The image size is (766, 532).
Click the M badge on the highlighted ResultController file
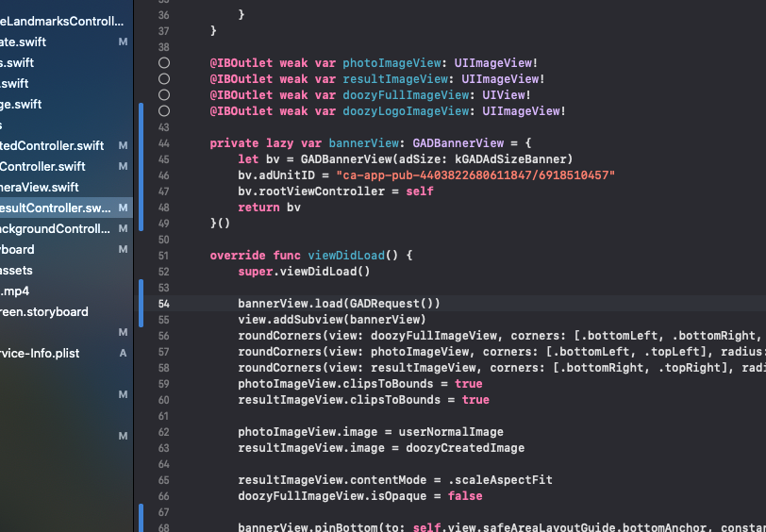[123, 208]
